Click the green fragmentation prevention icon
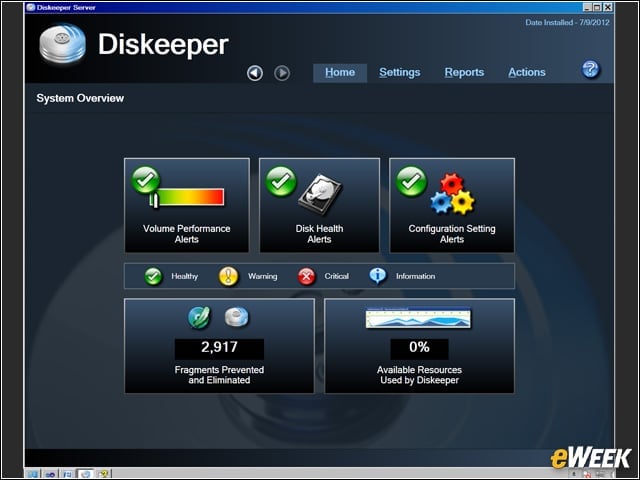 pyautogui.click(x=199, y=318)
